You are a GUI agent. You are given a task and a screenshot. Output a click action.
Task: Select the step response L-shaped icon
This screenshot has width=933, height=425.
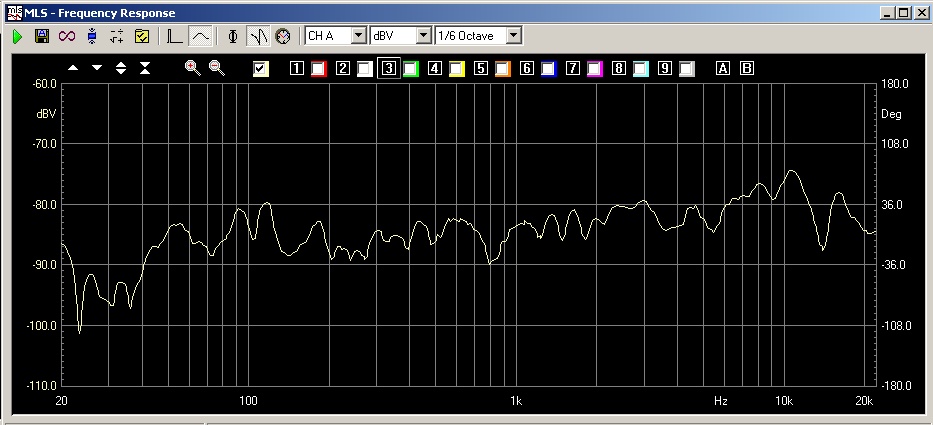point(175,36)
